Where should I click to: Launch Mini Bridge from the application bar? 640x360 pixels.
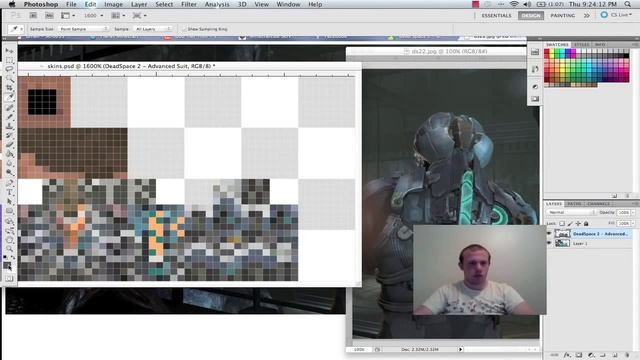49,16
